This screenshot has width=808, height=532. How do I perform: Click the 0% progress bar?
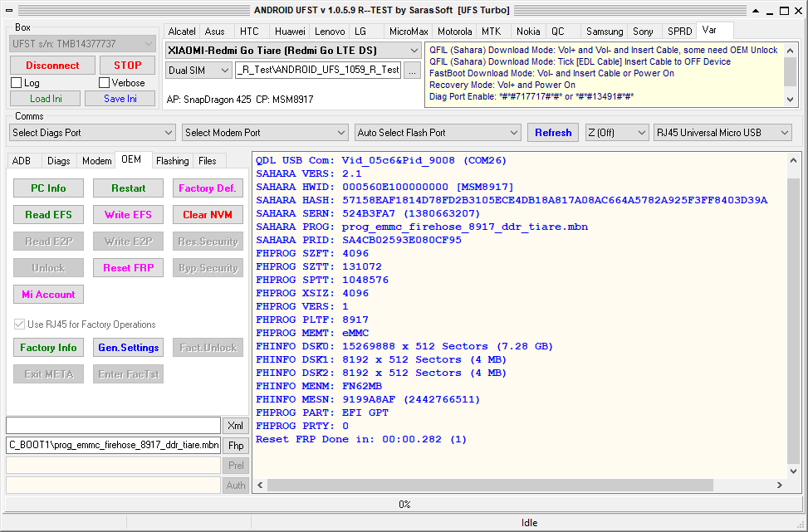[x=404, y=504]
